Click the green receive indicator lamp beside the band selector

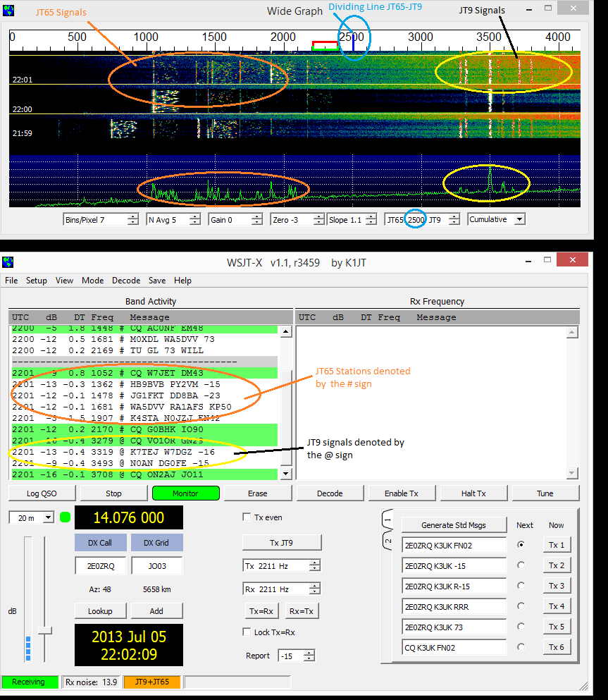66,517
